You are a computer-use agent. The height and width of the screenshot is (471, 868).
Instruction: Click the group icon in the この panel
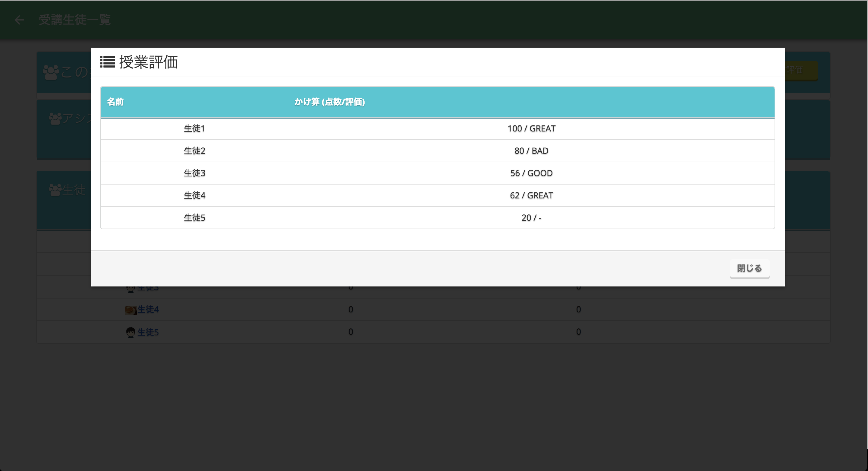point(51,72)
